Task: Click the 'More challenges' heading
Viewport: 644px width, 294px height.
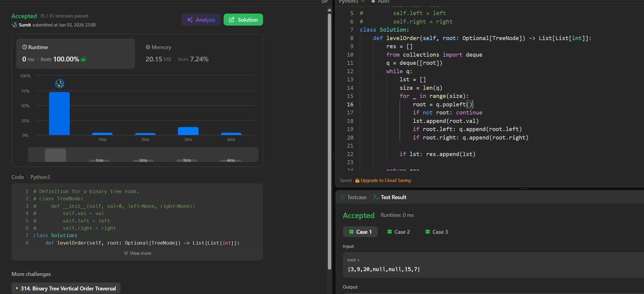Action: [31, 274]
